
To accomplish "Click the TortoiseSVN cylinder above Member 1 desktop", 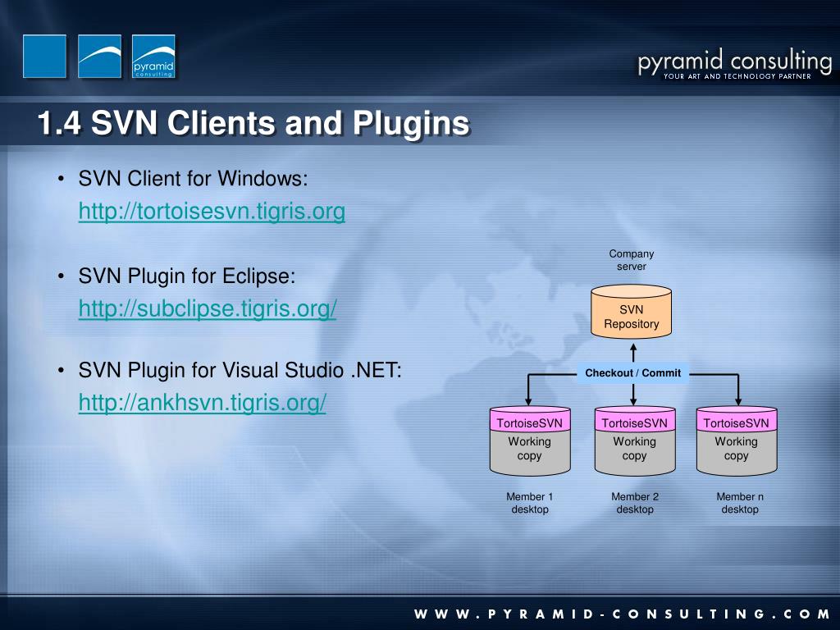I will click(530, 441).
